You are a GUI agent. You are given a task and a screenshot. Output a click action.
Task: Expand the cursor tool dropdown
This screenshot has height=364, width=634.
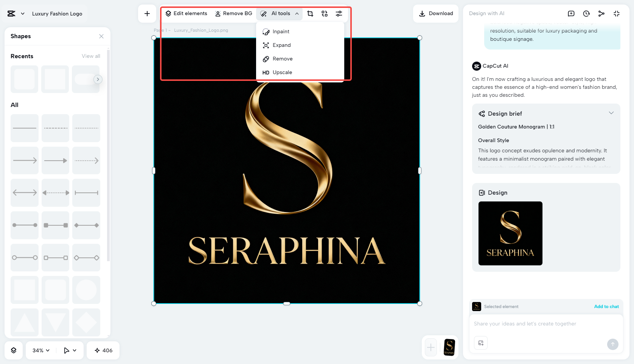70,350
